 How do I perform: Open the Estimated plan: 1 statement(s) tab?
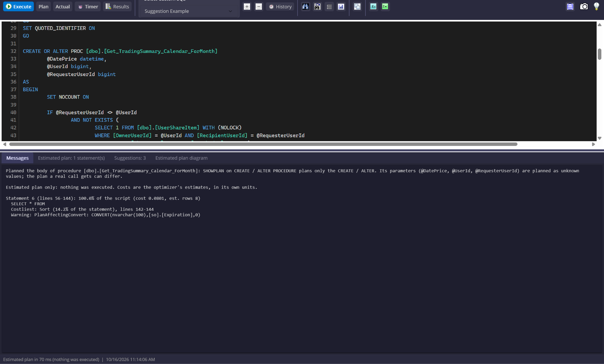pyautogui.click(x=71, y=158)
